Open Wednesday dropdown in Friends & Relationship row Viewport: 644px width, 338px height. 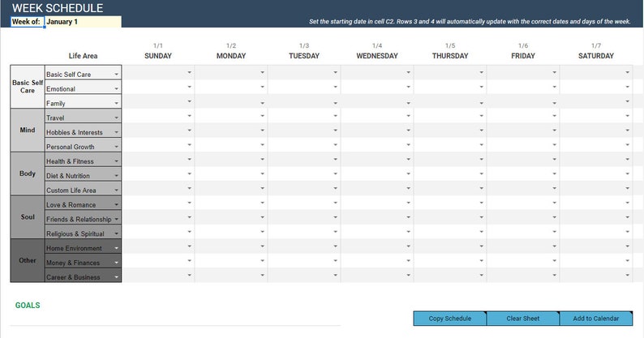(x=408, y=217)
